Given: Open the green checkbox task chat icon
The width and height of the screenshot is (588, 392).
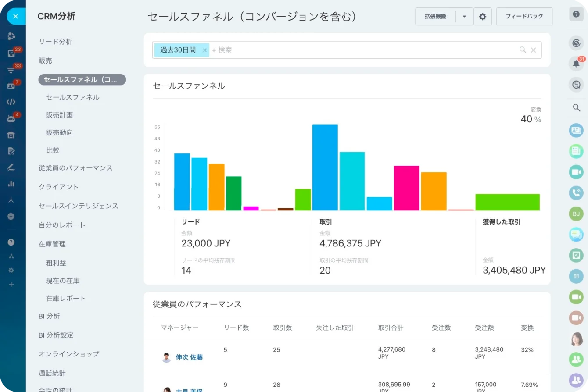Looking at the screenshot, I should click(576, 255).
